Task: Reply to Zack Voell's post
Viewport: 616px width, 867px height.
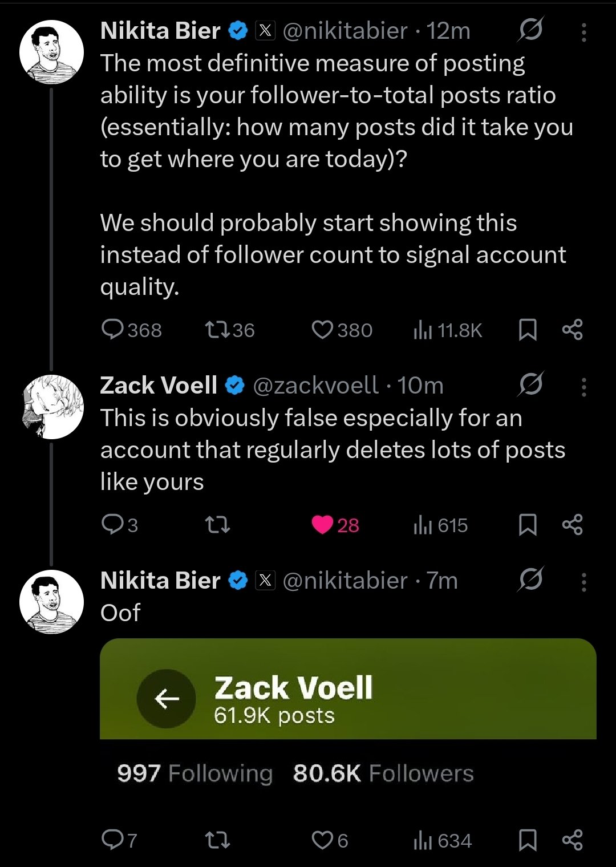Action: [x=112, y=525]
